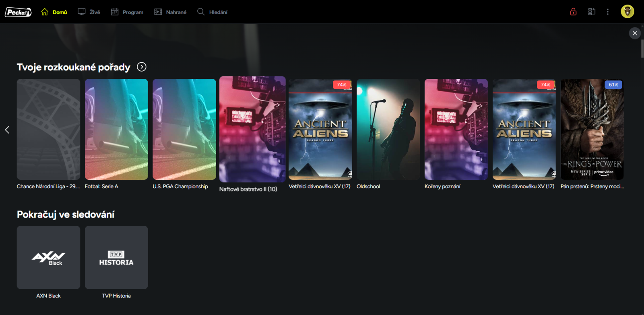Image resolution: width=644 pixels, height=315 pixels.
Task: Open the first Vetřelci dávnověku XV (17) poster
Action: [320, 129]
